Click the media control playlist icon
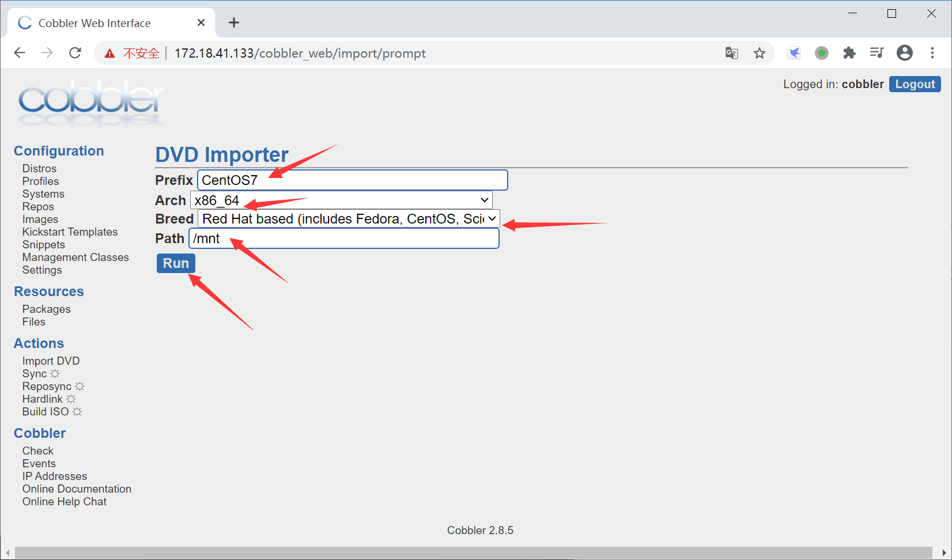The image size is (952, 560). [877, 53]
